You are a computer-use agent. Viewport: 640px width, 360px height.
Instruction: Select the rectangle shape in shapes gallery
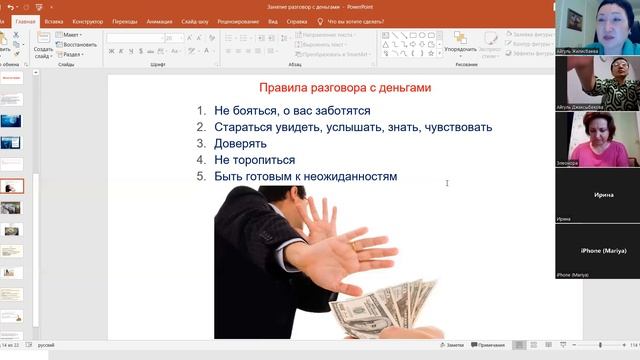[413, 36]
